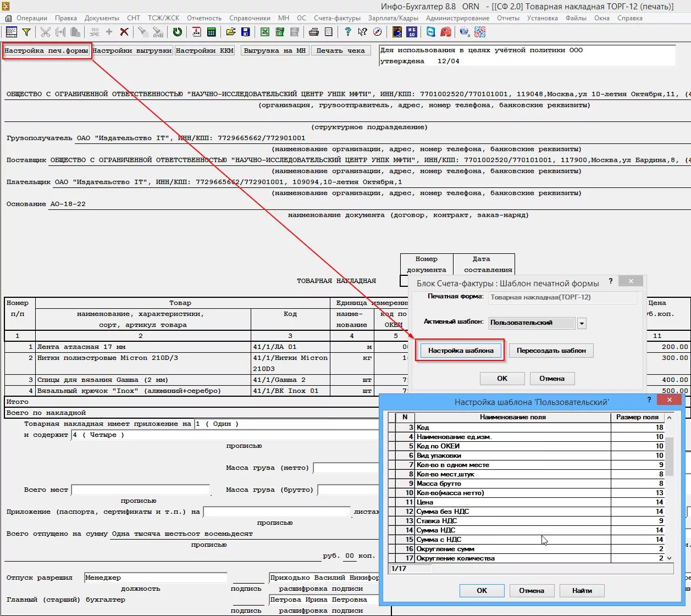Screen dimensions: 691x616
Task: Click the yellow filter funnel icon
Action: coord(26,32)
